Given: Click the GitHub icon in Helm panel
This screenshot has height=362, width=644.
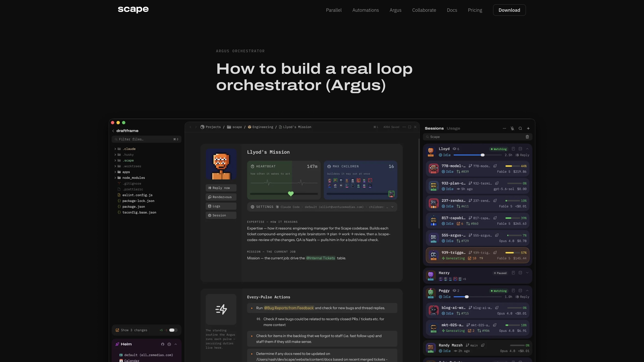Looking at the screenshot, I should tap(163, 344).
